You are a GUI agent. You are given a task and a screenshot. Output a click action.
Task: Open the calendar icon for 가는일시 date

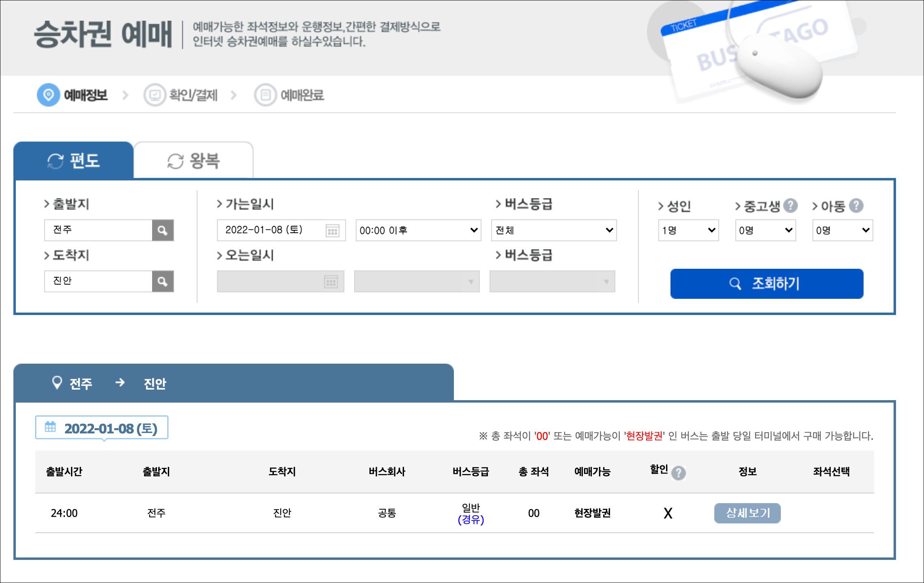tap(333, 231)
